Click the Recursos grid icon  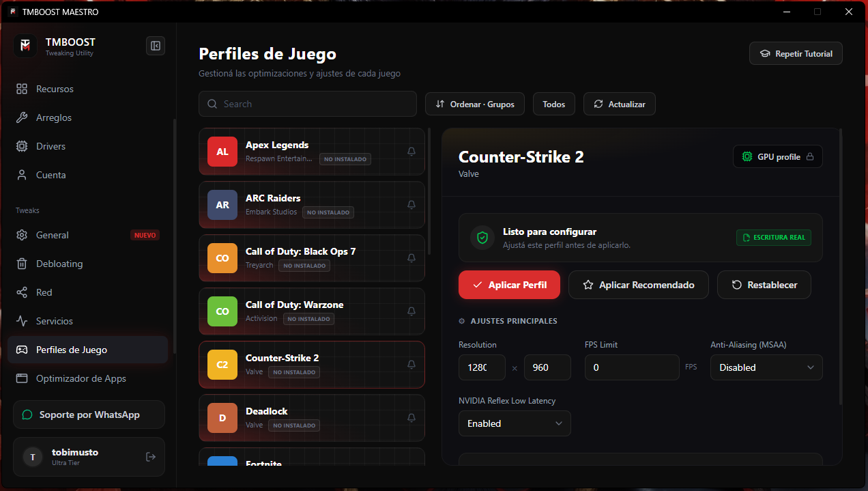coord(22,89)
